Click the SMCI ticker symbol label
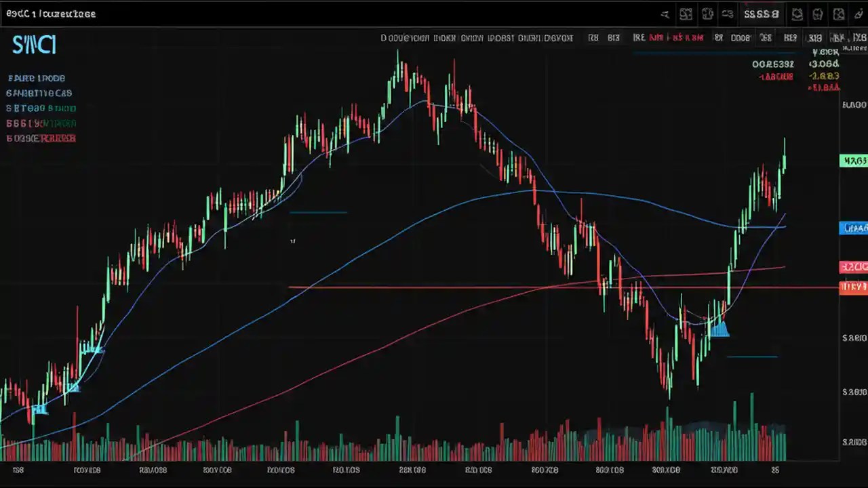The width and height of the screenshot is (868, 488). click(33, 45)
